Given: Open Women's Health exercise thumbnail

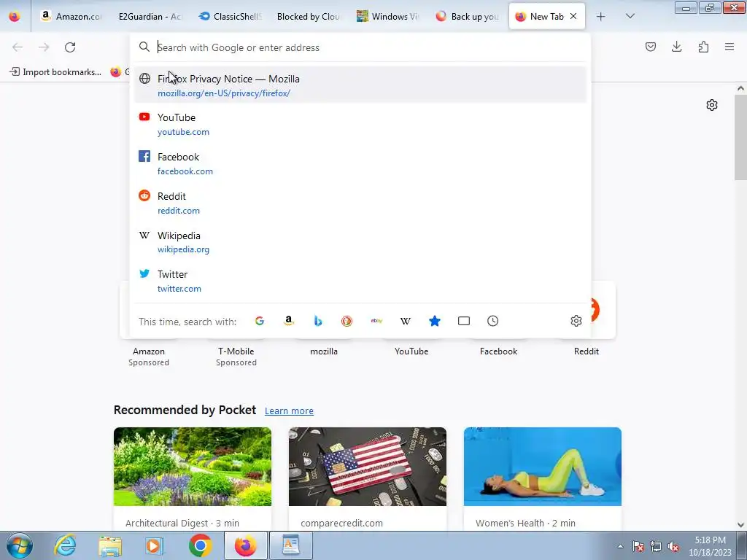Looking at the screenshot, I should [x=543, y=467].
